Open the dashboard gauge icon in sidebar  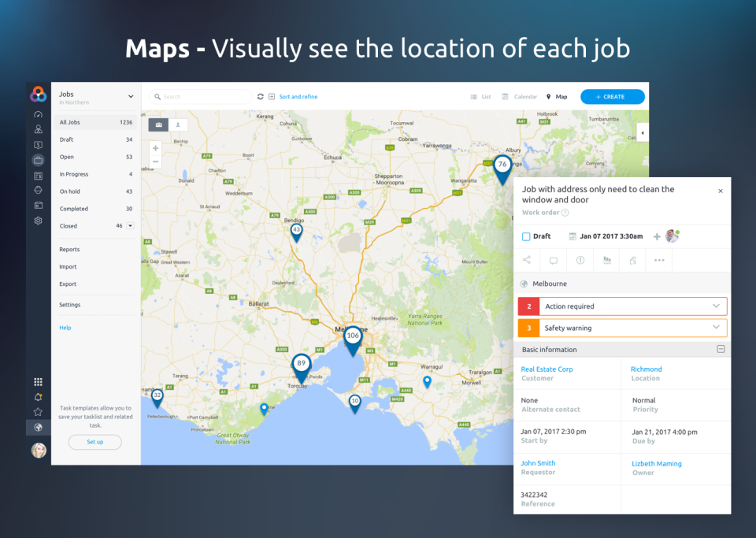click(38, 114)
